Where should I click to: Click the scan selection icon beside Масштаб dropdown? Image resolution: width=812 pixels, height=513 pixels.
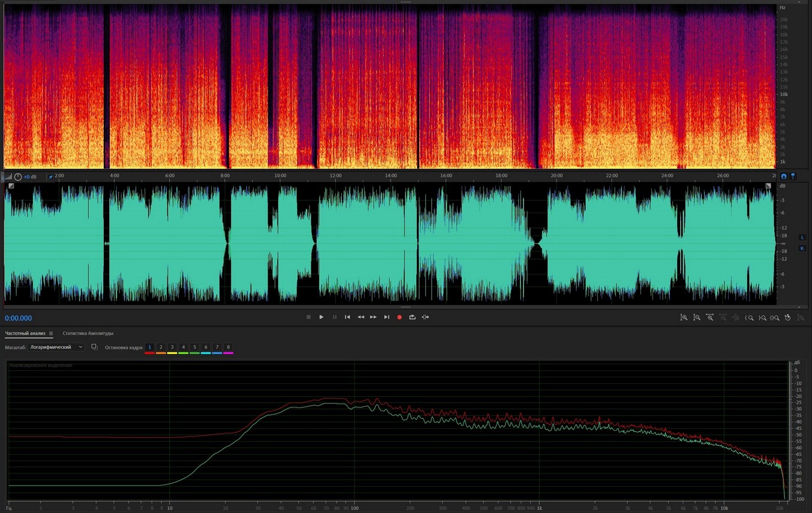[94, 347]
